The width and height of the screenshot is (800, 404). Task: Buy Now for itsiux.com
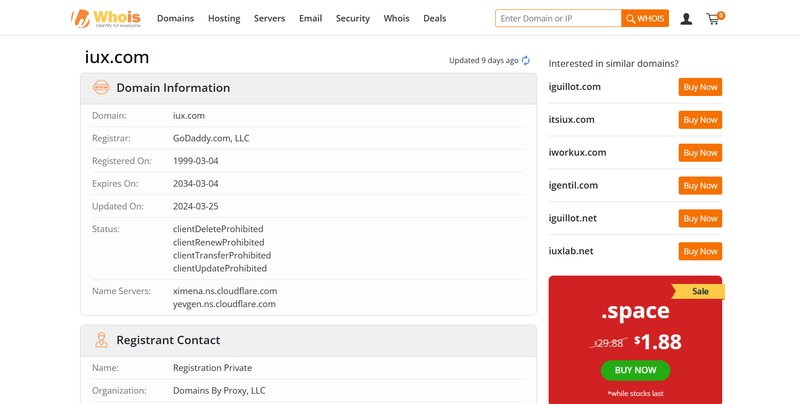tap(700, 120)
